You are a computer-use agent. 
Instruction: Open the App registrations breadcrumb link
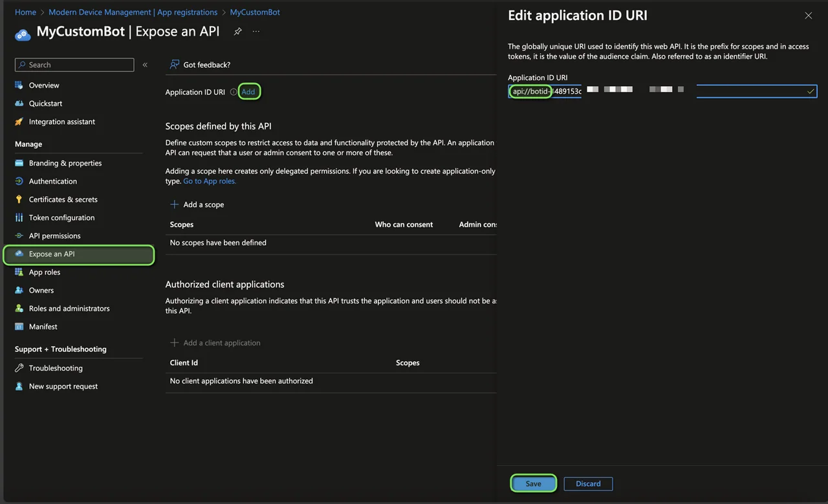coord(133,12)
